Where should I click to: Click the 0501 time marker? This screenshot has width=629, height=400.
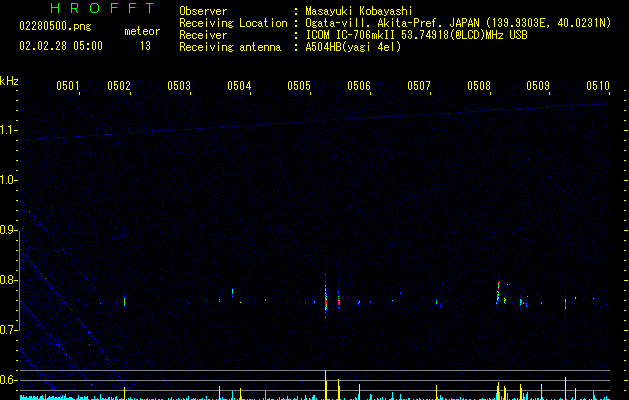tap(67, 85)
